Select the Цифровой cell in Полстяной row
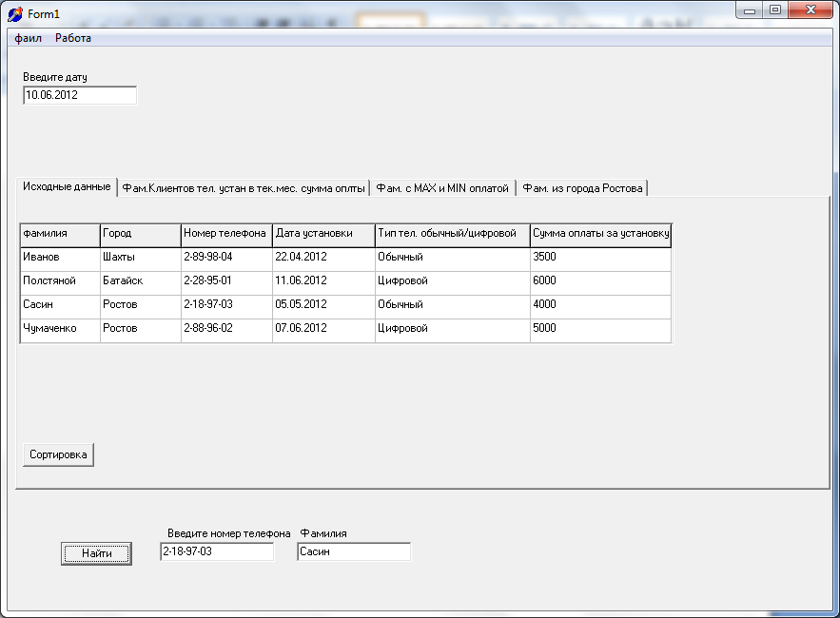 [453, 282]
